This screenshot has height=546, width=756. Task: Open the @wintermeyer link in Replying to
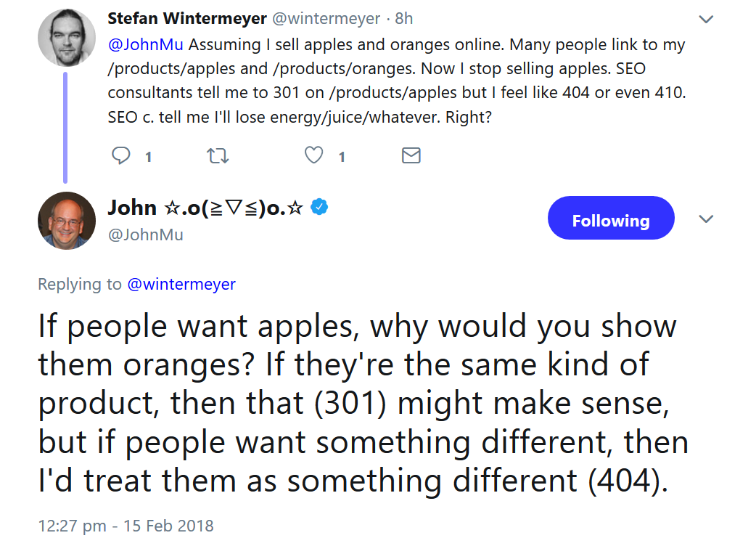pos(181,285)
